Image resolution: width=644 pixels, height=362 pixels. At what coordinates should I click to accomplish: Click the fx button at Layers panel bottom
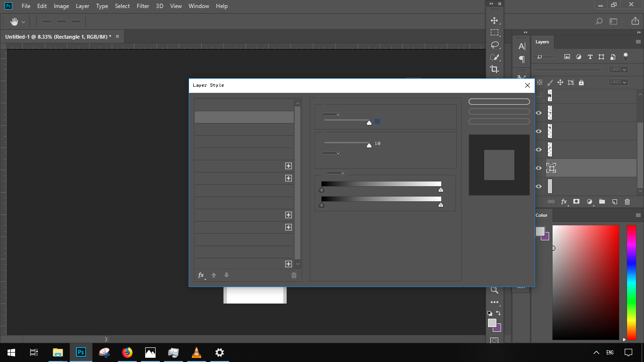coord(564,202)
